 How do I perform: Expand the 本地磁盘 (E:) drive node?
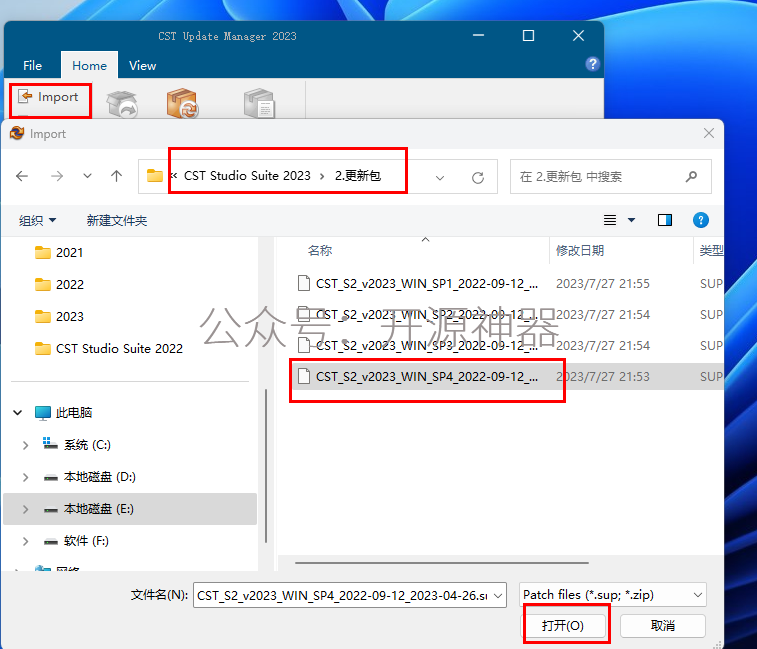(26, 509)
